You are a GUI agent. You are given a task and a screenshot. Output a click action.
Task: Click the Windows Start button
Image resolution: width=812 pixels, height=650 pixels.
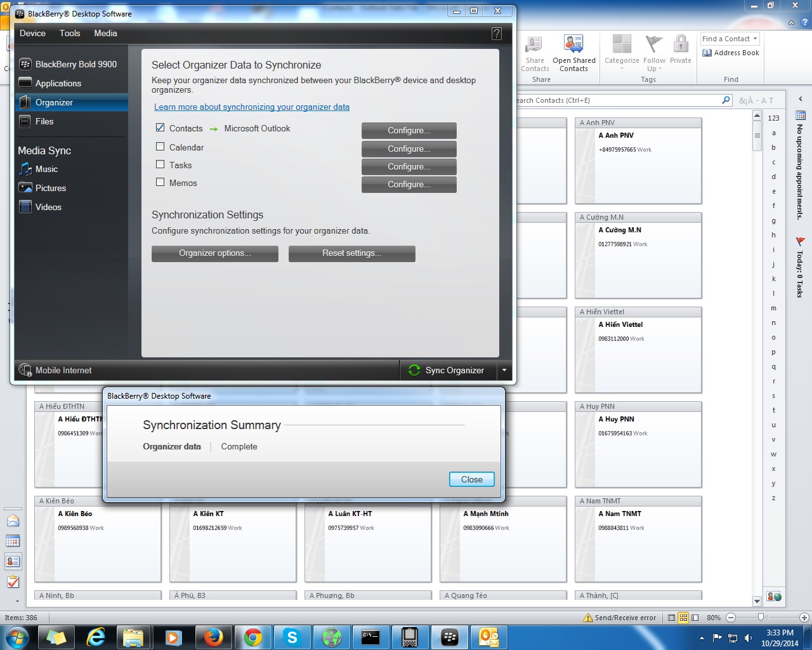[16, 637]
